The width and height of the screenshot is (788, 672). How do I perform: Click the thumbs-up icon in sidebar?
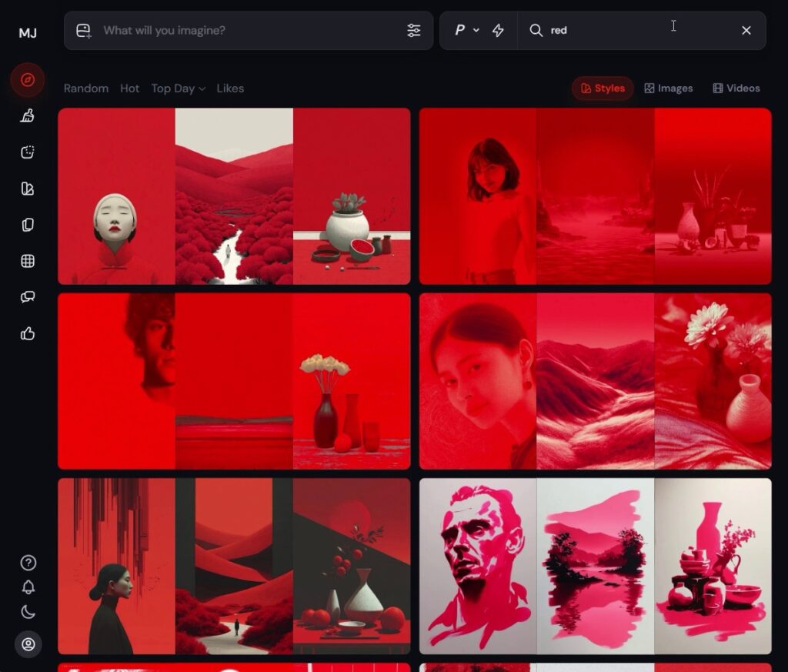(x=28, y=333)
